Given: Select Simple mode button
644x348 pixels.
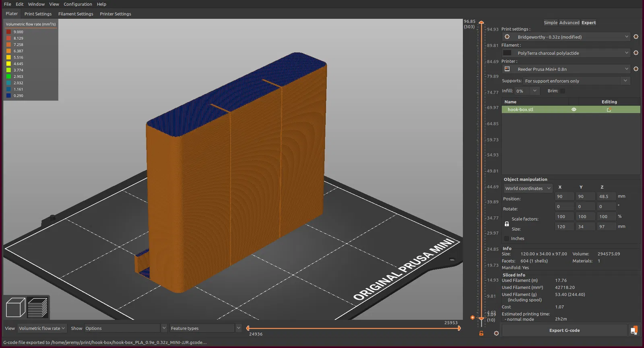Looking at the screenshot, I should 550,23.
